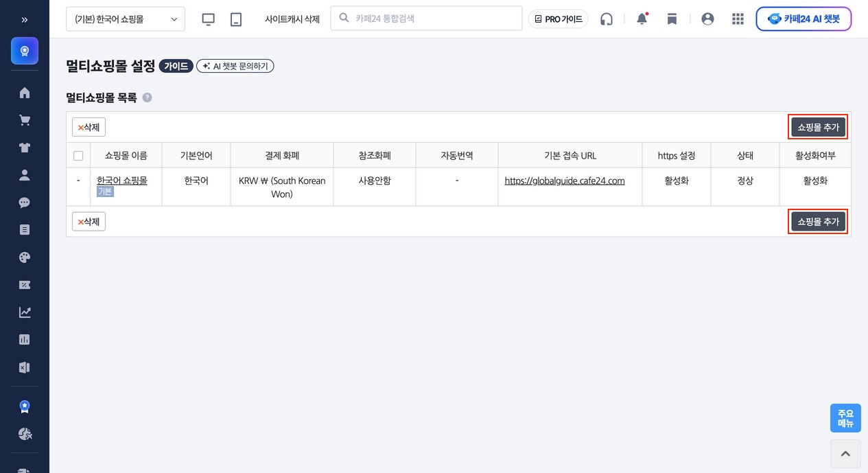The height and width of the screenshot is (473, 868).
Task: Click 자동번역 column header
Action: pos(457,156)
